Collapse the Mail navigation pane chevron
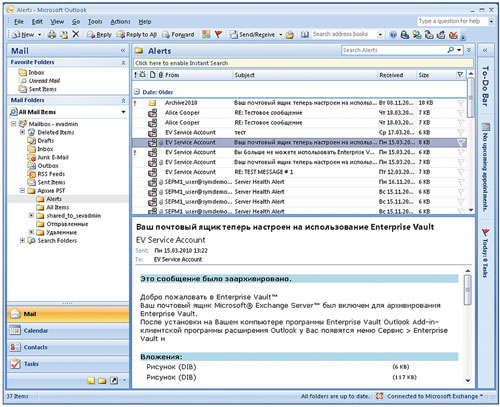This screenshot has width=500, height=407. point(123,51)
